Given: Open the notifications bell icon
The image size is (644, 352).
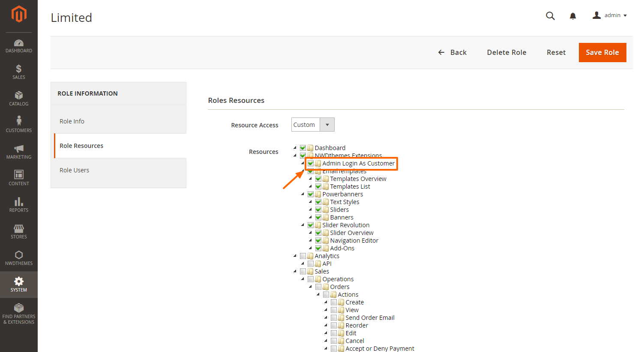Looking at the screenshot, I should tap(573, 16).
